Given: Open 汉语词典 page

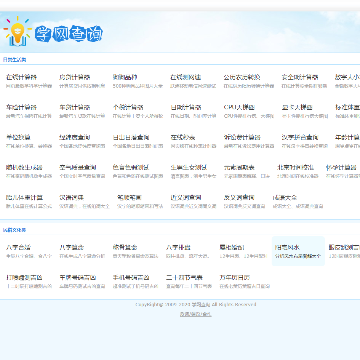Looking at the screenshot, I should coord(72,198).
